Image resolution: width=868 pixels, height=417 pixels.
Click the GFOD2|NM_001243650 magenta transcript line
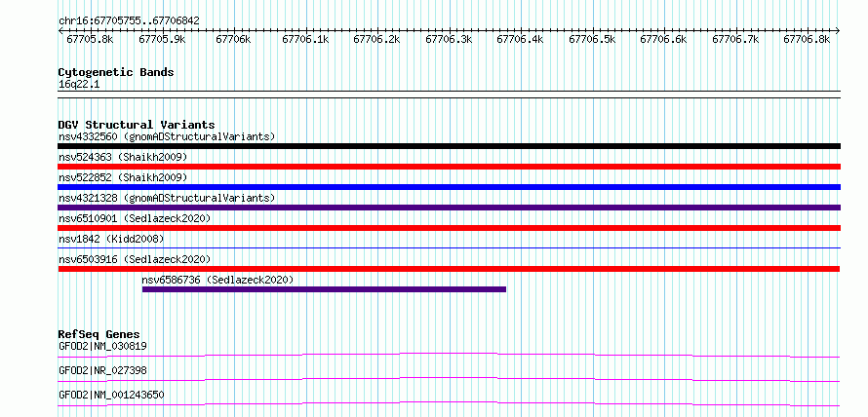(449, 403)
